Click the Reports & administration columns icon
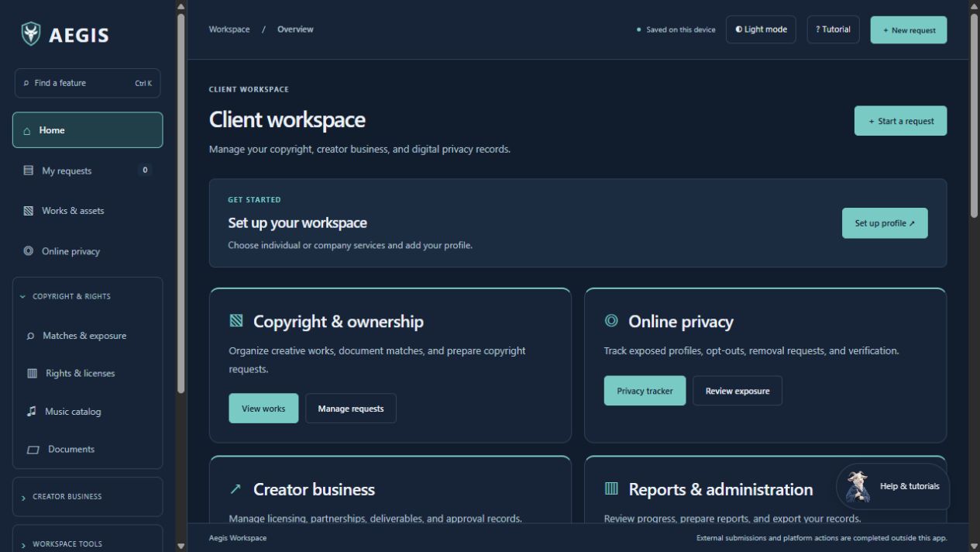Image resolution: width=980 pixels, height=552 pixels. click(611, 488)
